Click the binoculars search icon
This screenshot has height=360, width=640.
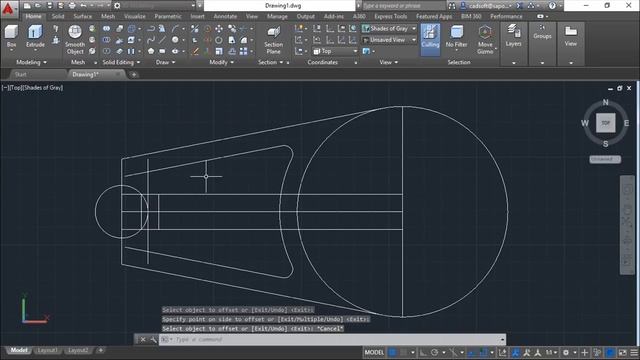(452, 6)
